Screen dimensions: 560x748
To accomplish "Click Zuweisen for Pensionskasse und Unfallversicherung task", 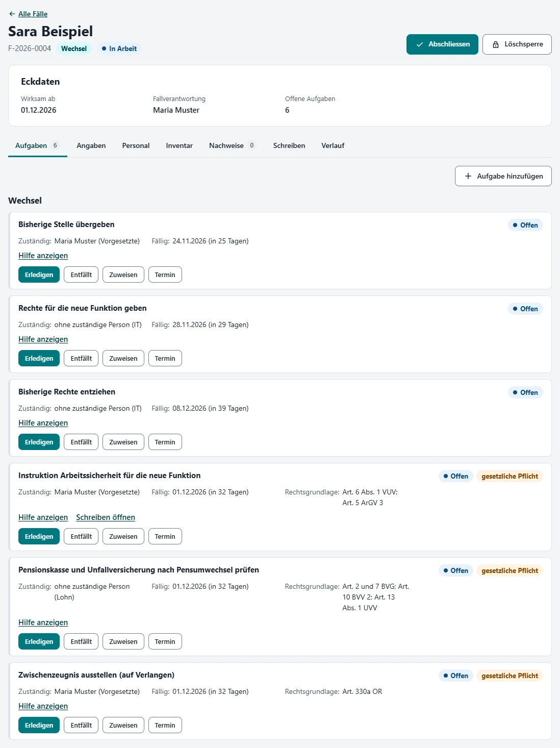I will [123, 641].
